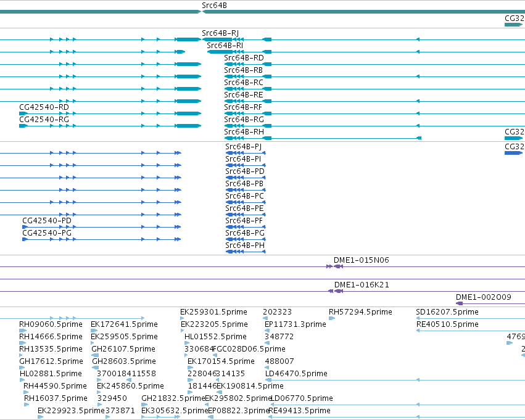Click the EK259301.5prime EST label

pyautogui.click(x=213, y=313)
